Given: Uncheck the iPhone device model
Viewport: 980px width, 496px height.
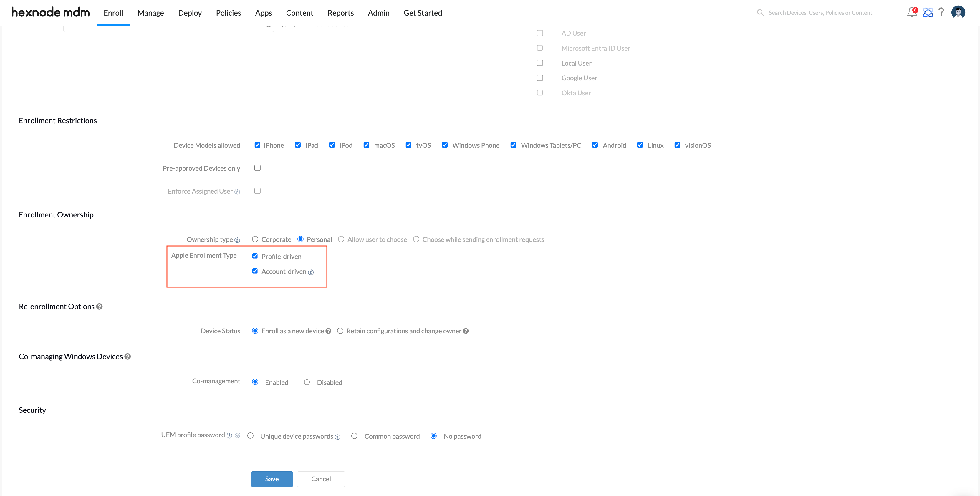Looking at the screenshot, I should 258,145.
